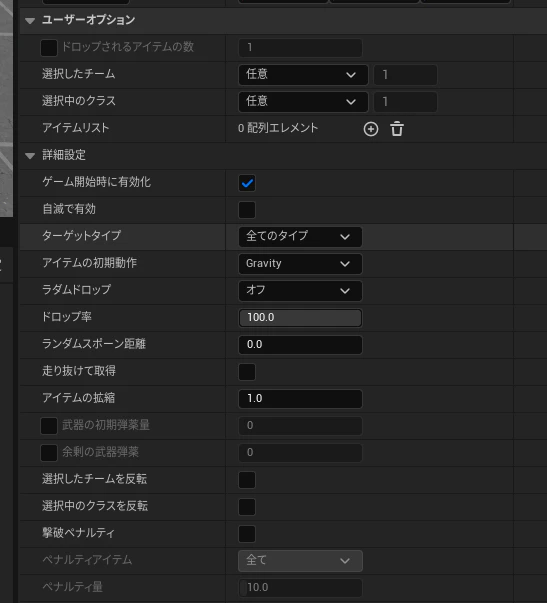This screenshot has width=547, height=603.
Task: Click the ドロップされるアイテムの数 value field
Action: click(300, 48)
